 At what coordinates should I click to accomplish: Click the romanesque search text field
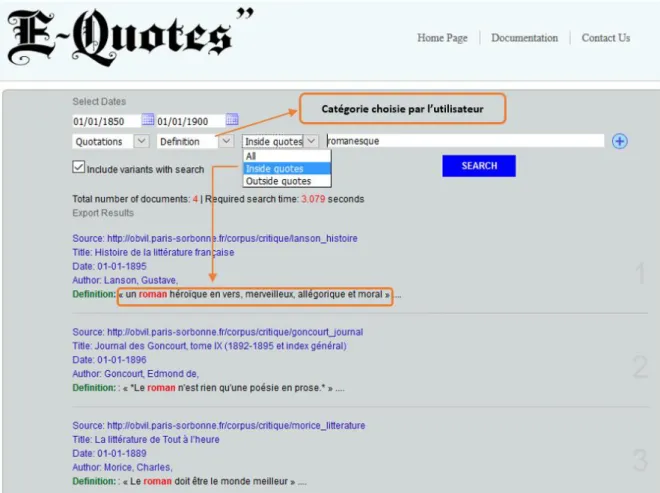point(465,141)
